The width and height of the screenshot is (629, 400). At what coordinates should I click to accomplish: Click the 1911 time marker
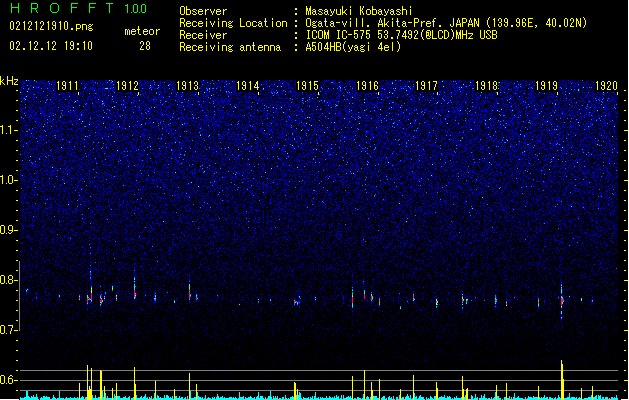coord(67,85)
